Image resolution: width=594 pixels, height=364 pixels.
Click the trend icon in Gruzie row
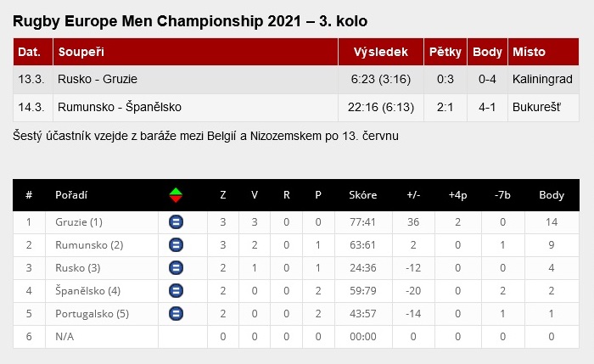(x=176, y=222)
